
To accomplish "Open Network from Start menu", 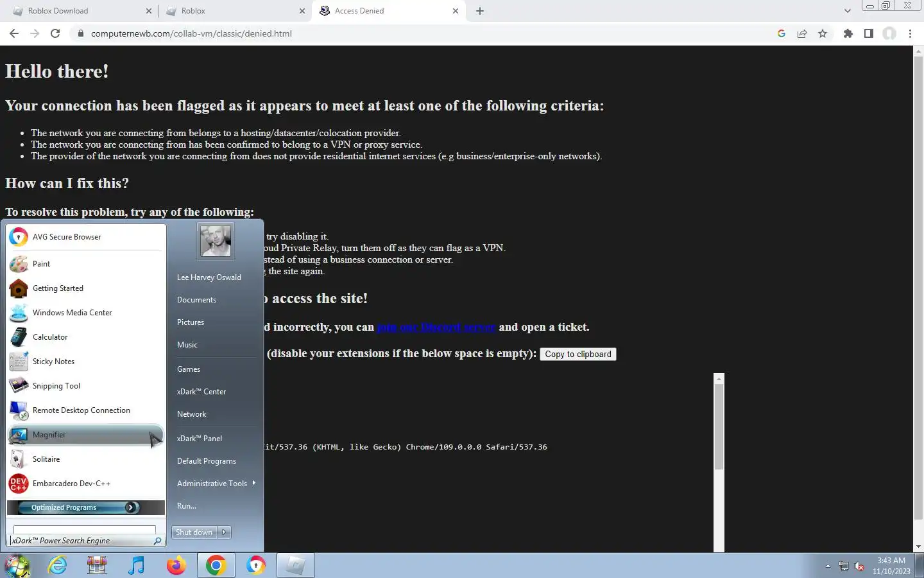I will pos(192,414).
